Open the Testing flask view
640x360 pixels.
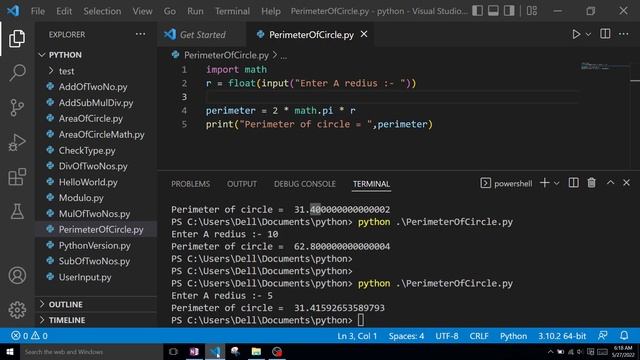[x=17, y=211]
